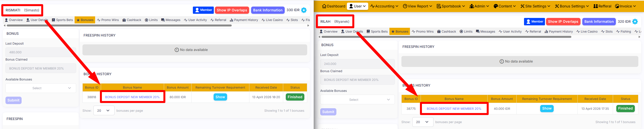The height and width of the screenshot is (129, 644).
Task: Expand the Accounting menu
Action: click(384, 6)
